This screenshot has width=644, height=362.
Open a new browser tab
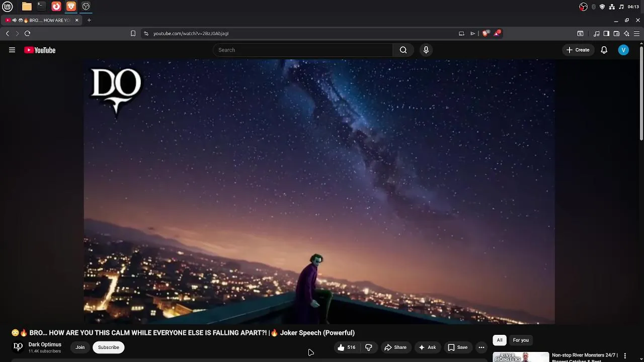click(89, 20)
